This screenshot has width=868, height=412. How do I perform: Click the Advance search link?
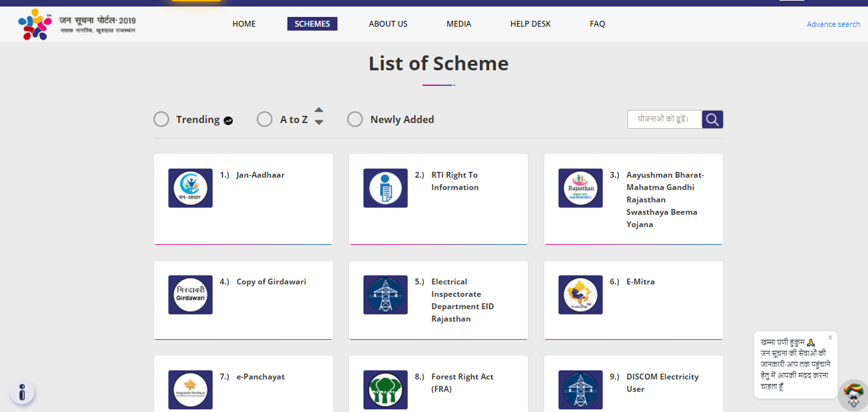tap(833, 24)
